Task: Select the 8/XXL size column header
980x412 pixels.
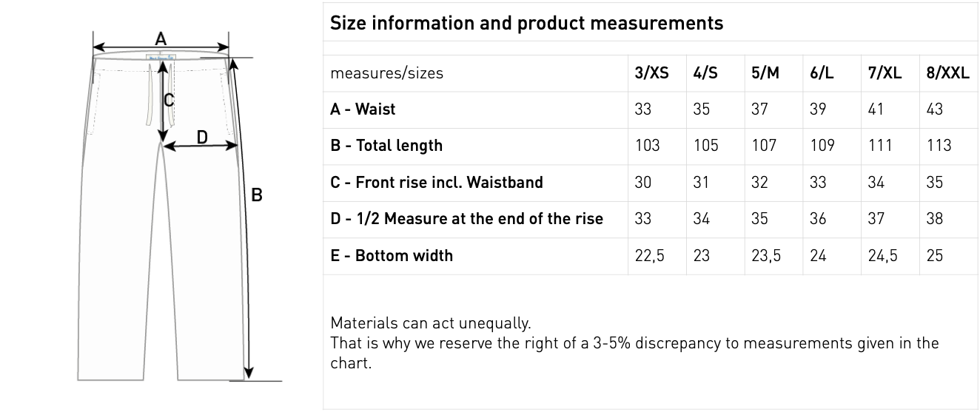Action: pyautogui.click(x=947, y=73)
